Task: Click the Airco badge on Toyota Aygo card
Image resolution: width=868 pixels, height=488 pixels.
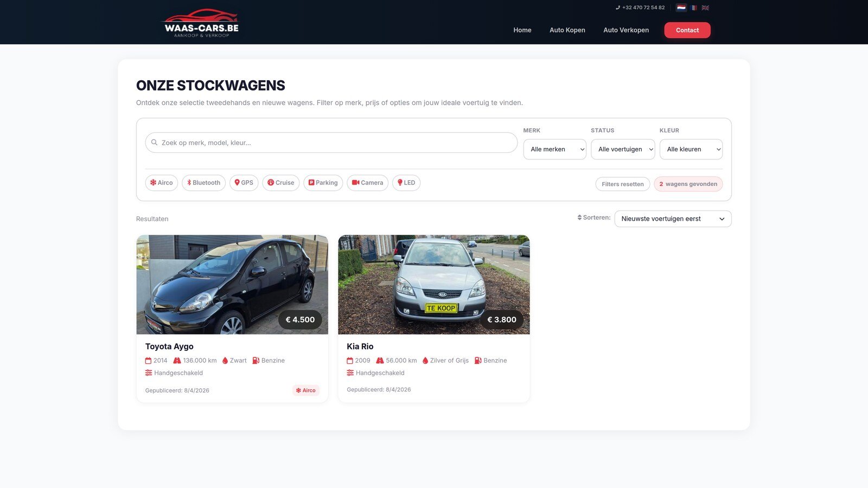Action: 306,390
